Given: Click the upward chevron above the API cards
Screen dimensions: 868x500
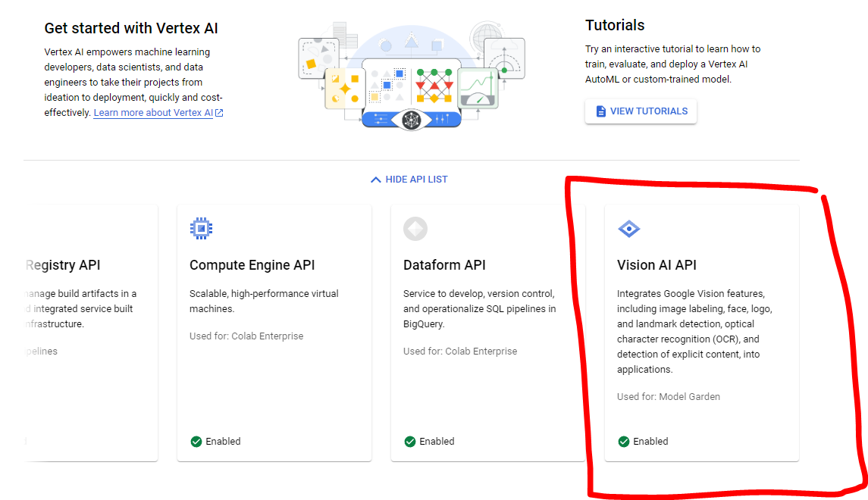Looking at the screenshot, I should pos(375,179).
